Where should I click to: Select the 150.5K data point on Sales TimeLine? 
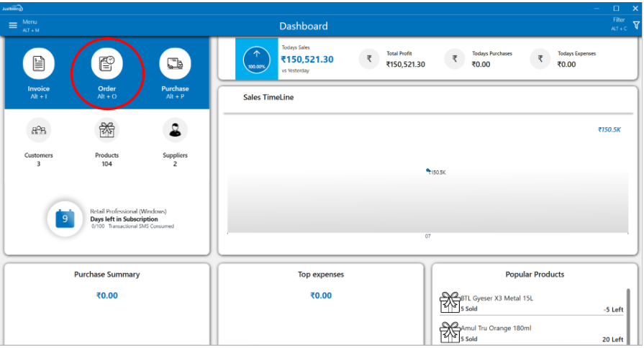point(429,170)
